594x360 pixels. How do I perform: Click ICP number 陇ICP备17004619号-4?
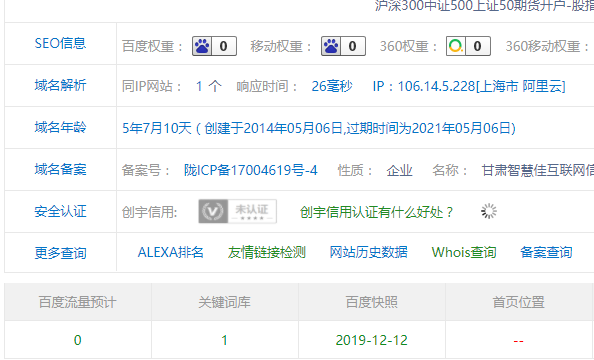(x=250, y=171)
